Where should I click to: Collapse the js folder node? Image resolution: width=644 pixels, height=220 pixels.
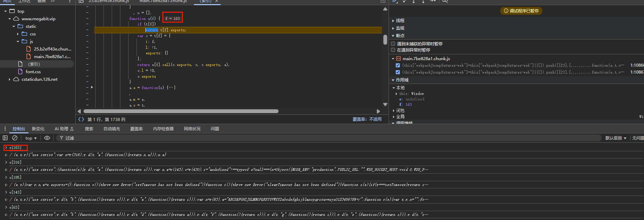(18, 42)
